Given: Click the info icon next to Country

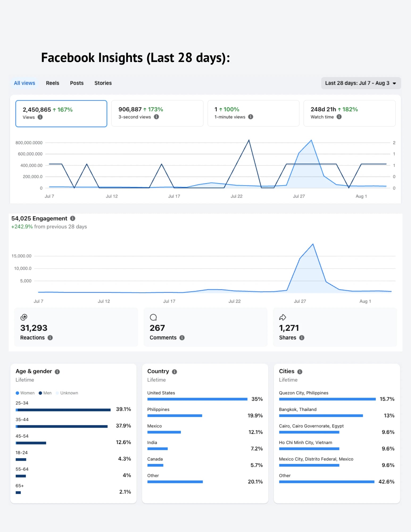Looking at the screenshot, I should pos(175,372).
